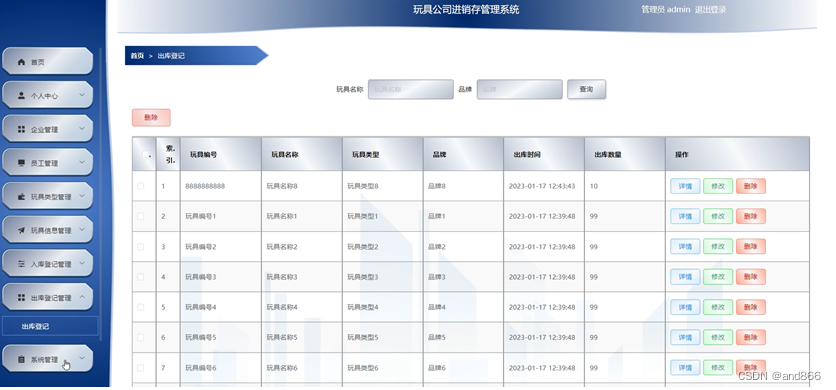
Task: Expand the 玩具信息管理 menu chevron
Action: point(82,229)
